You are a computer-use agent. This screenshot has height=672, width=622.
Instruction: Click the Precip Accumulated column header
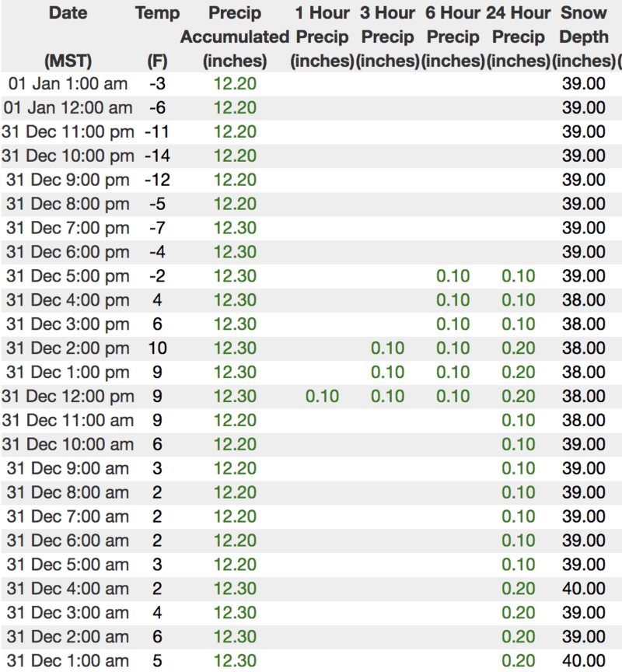tap(234, 36)
